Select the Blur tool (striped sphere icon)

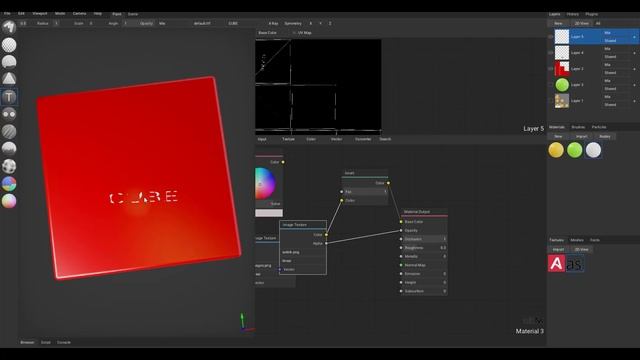pos(9,131)
